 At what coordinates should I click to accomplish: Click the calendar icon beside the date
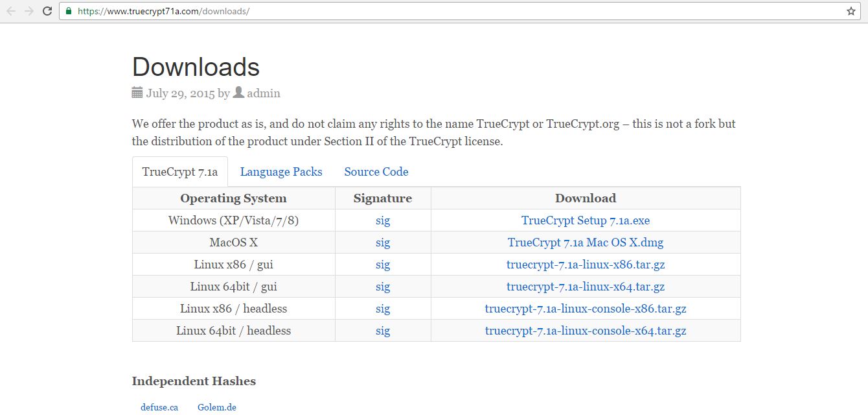pos(137,93)
